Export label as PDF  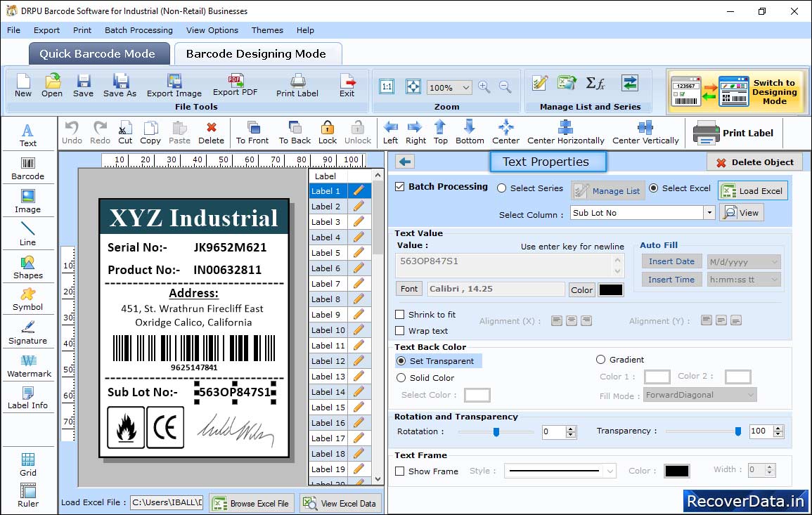pos(235,86)
